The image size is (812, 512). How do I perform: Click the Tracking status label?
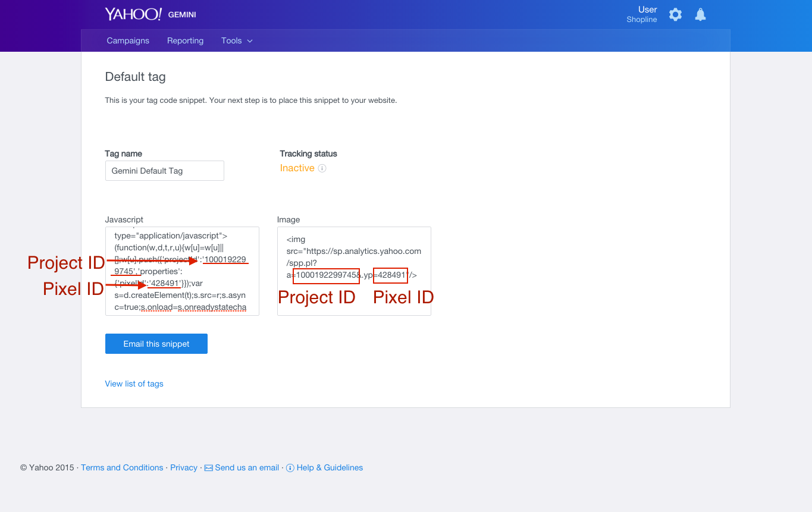(308, 153)
